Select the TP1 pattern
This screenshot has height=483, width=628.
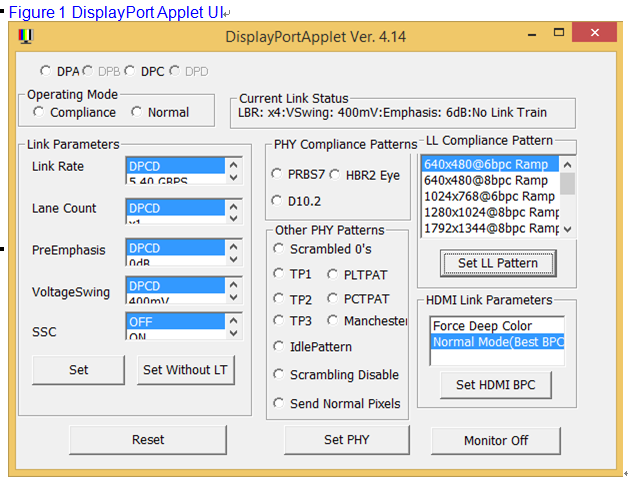point(278,274)
